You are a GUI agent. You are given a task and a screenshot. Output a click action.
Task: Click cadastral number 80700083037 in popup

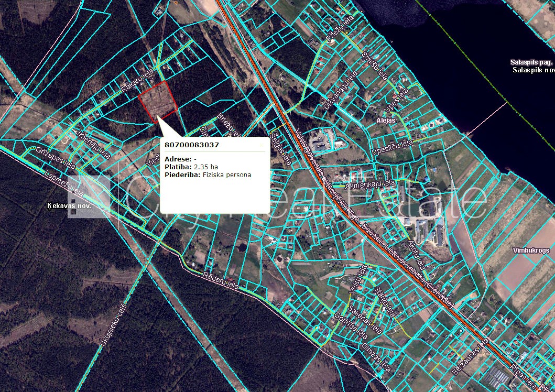(192, 145)
